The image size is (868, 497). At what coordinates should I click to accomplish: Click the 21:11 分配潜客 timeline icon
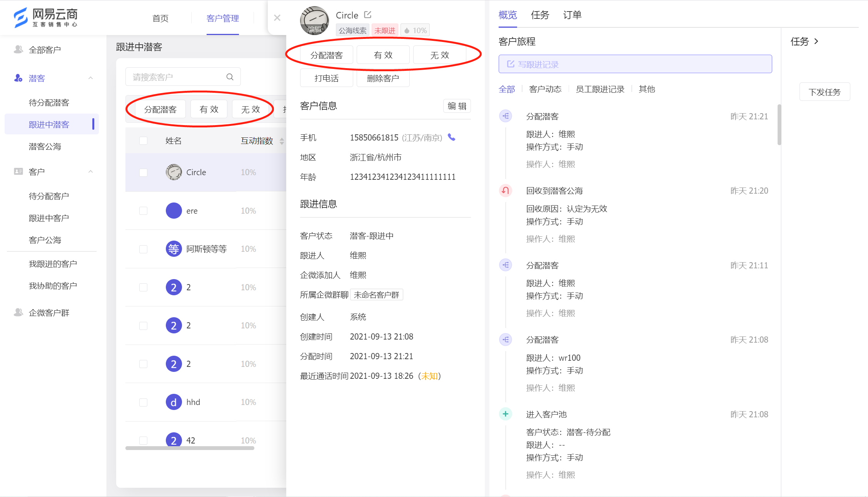(506, 265)
